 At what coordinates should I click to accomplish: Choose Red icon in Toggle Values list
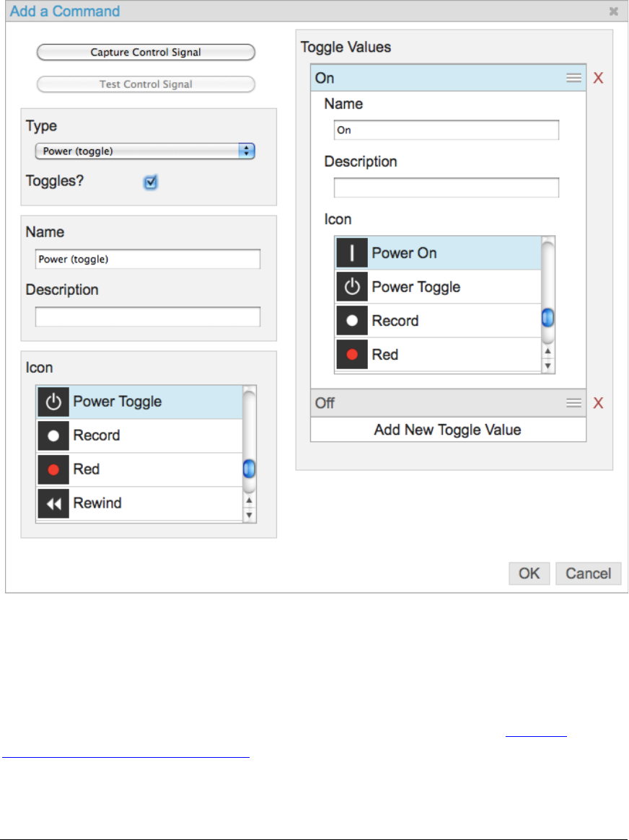439,354
